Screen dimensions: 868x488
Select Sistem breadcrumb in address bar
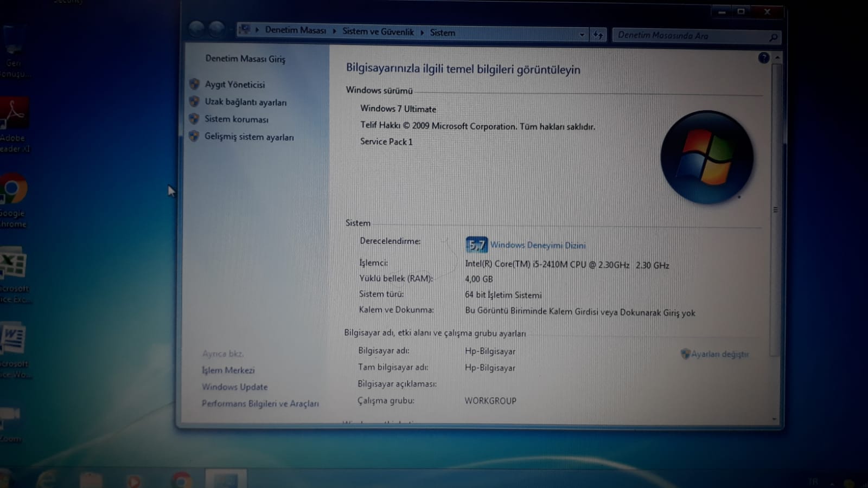[x=443, y=33]
